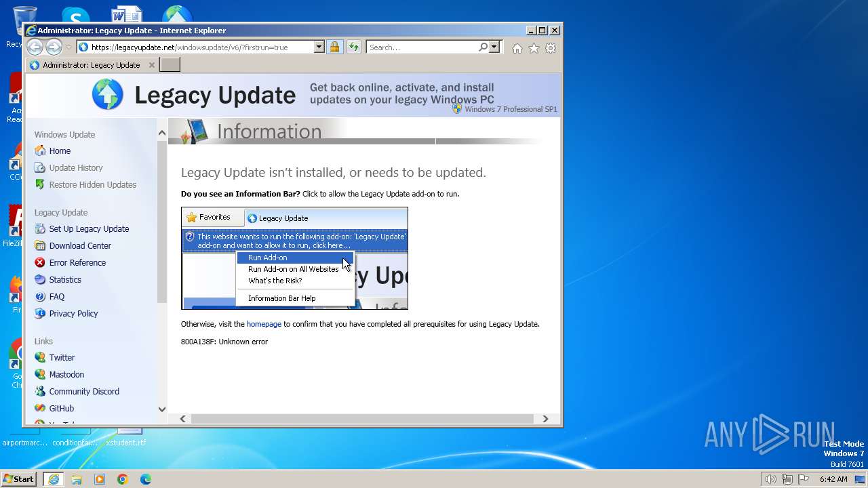Open the Home sidebar link
Screen dimensions: 868x488
point(60,150)
